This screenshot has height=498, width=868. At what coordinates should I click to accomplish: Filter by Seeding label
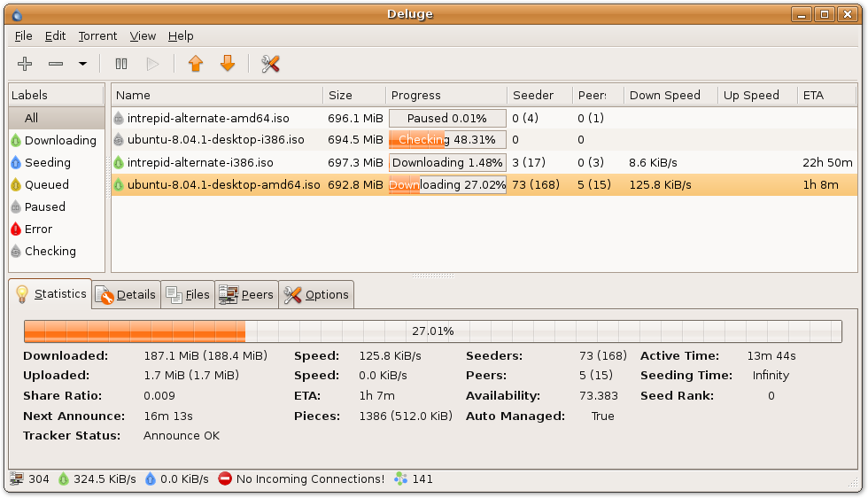pyautogui.click(x=57, y=162)
